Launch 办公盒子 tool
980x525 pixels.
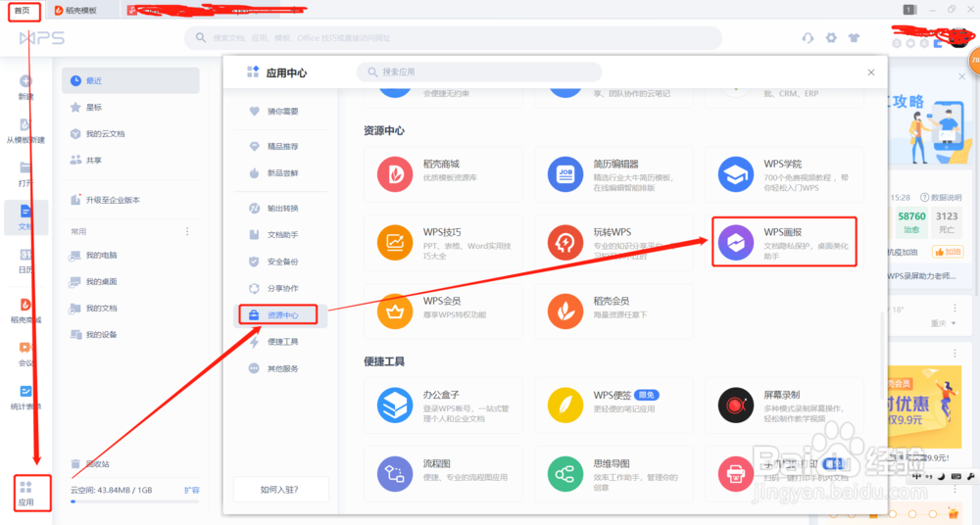[443, 405]
